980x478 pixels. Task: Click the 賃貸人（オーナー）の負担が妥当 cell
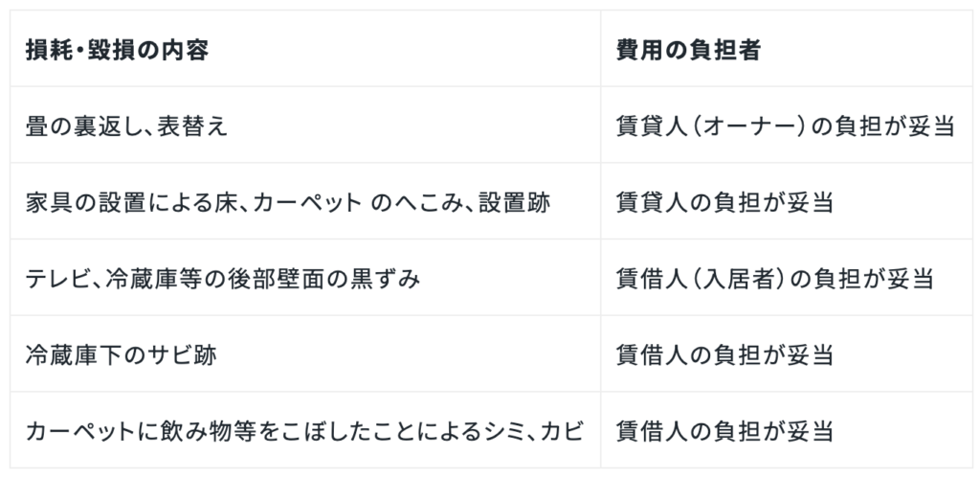click(x=786, y=126)
